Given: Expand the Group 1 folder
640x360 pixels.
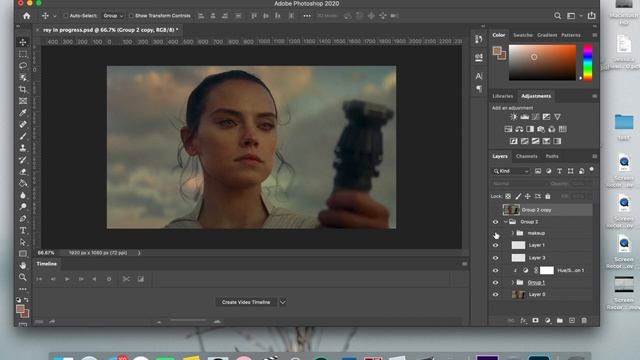Looking at the screenshot, I should click(513, 282).
